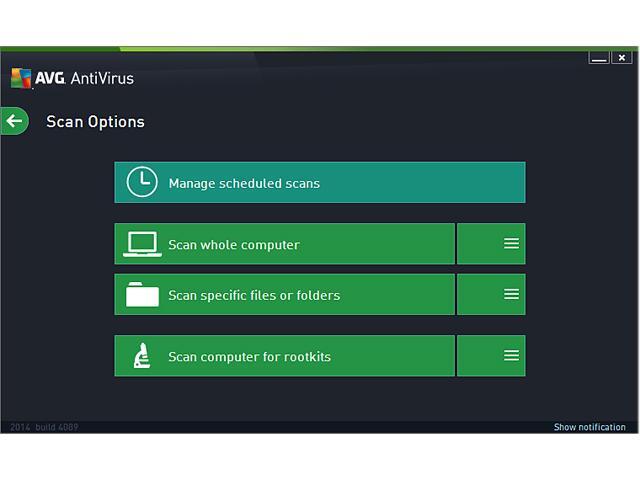Click the Scan Options heading

point(95,122)
